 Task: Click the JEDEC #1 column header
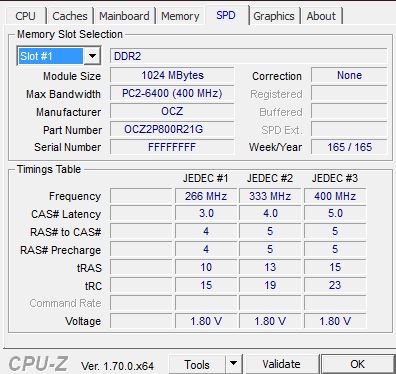[x=206, y=178]
